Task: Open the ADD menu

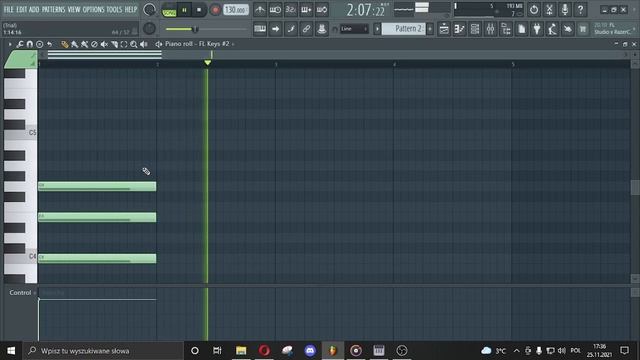Action: pos(34,9)
